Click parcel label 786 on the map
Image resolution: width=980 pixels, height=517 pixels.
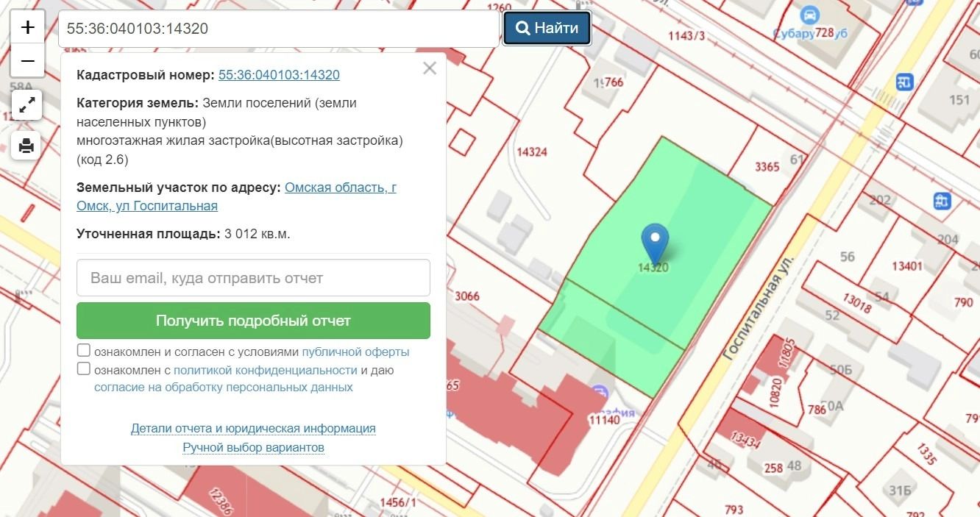(x=817, y=410)
